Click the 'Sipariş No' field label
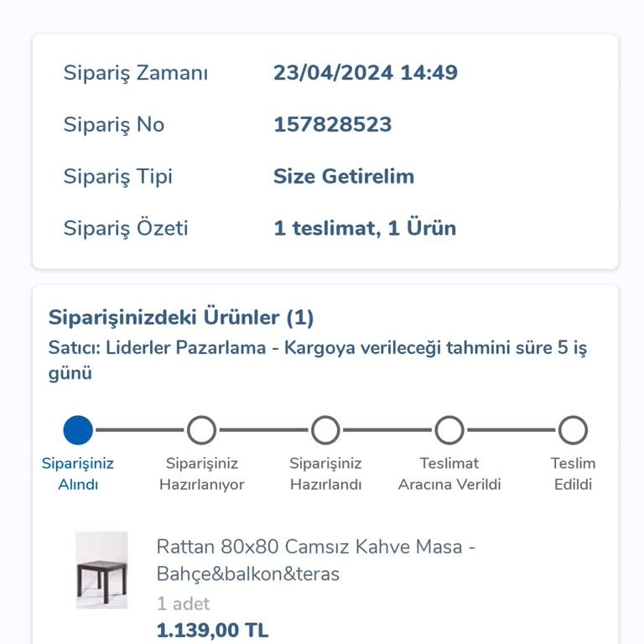Screen dimensions: 644x644 114,124
